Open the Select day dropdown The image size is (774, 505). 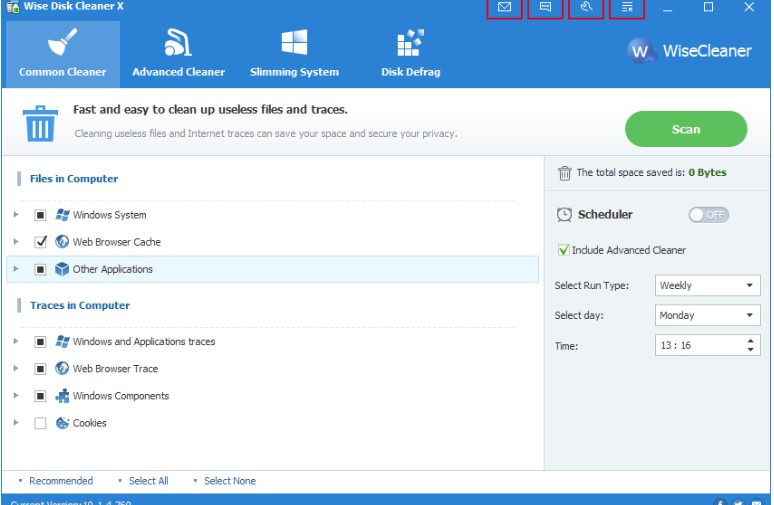707,315
